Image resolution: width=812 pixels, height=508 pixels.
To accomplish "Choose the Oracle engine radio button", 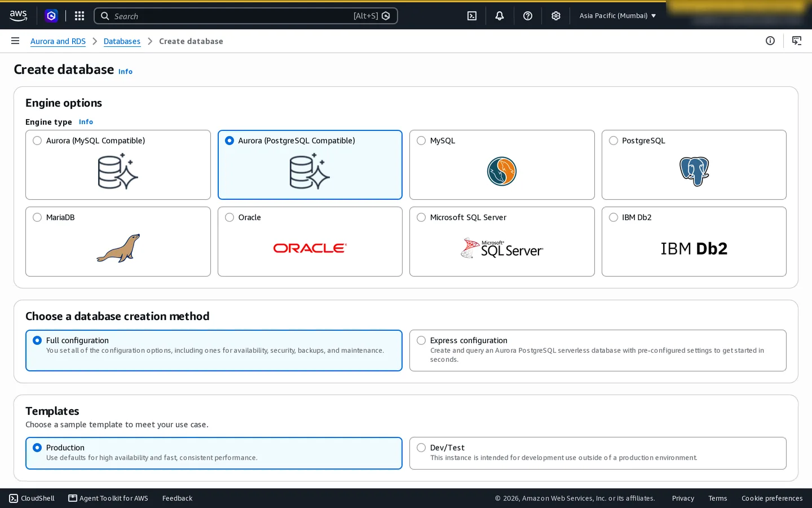I will [230, 217].
